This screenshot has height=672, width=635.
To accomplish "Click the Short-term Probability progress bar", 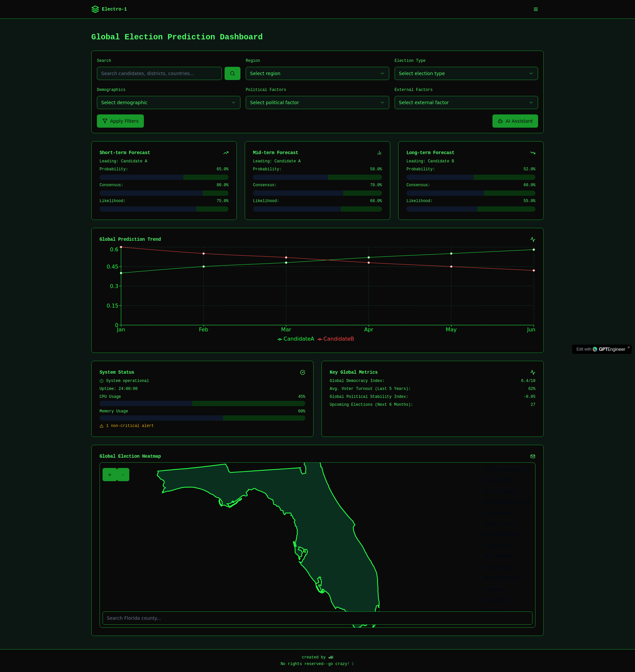I will (164, 177).
